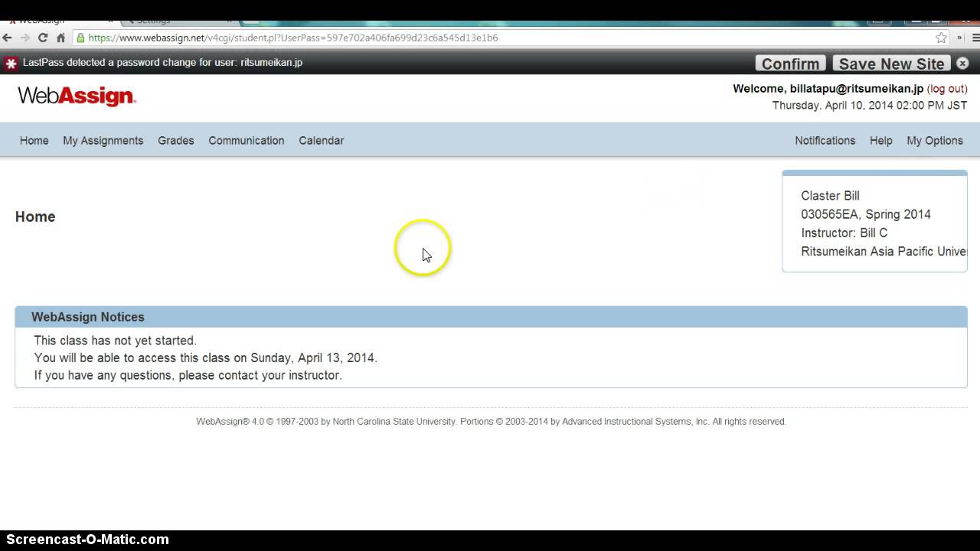Dismiss the LastPass notification bar
The width and height of the screenshot is (980, 551).
(x=962, y=64)
